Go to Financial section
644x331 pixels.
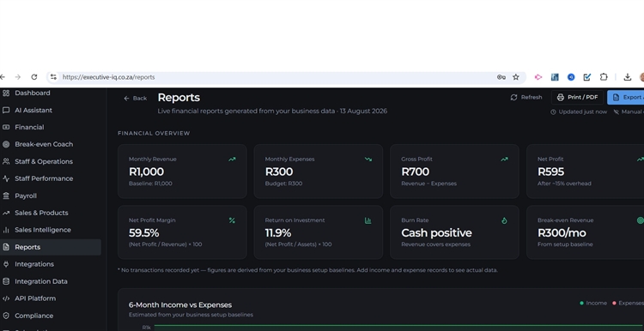pyautogui.click(x=29, y=127)
